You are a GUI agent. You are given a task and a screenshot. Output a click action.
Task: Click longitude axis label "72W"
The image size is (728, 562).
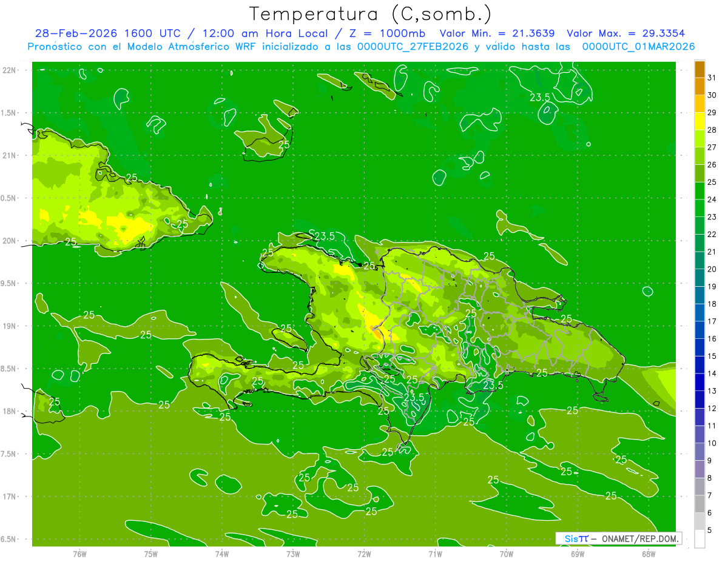point(364,554)
